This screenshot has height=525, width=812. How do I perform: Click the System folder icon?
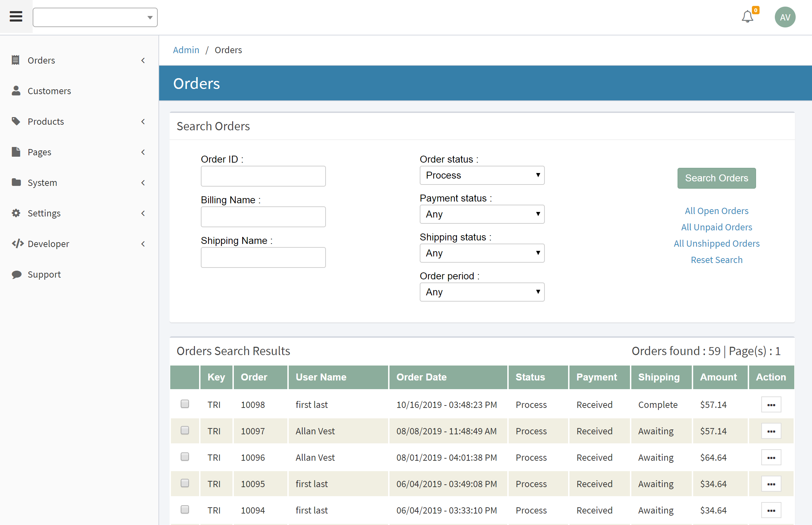(16, 182)
